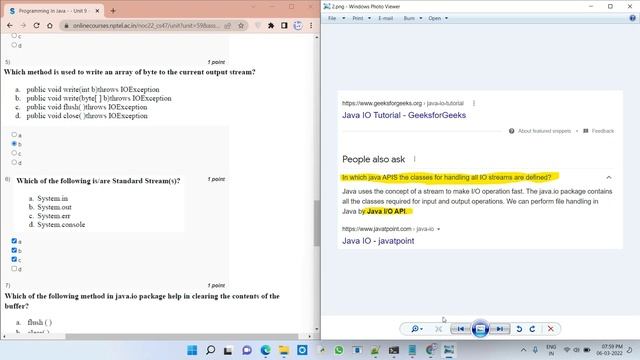Bookmark this page with the star icon

tap(241, 25)
